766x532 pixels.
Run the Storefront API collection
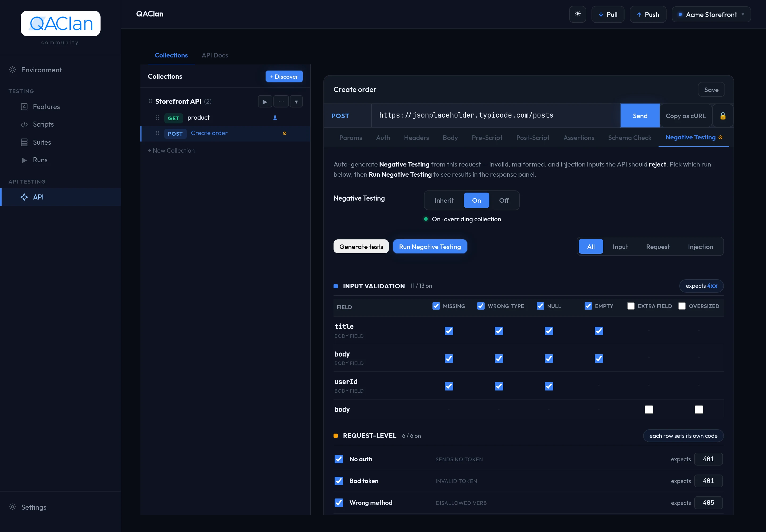click(265, 102)
